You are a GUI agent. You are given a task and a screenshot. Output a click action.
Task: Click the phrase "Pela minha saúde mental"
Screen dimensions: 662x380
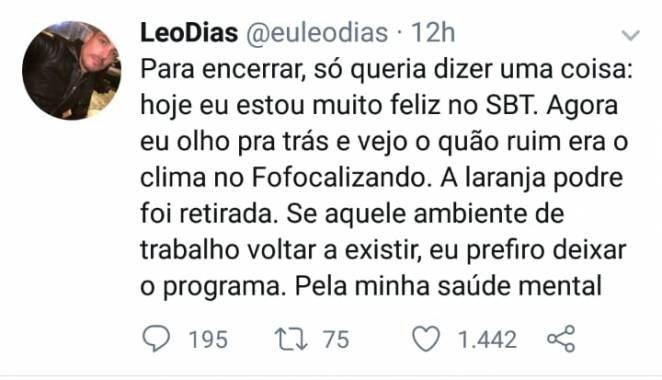[x=448, y=286]
